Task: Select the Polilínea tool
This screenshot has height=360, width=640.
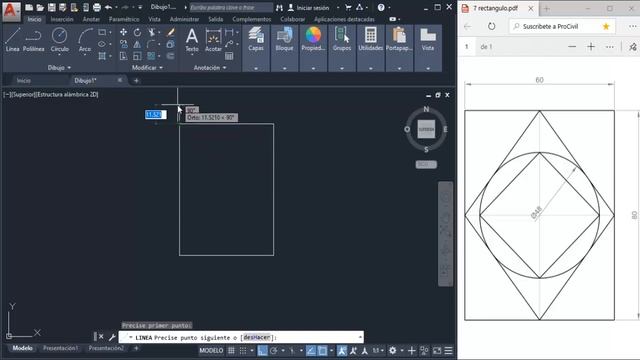Action: [33, 40]
